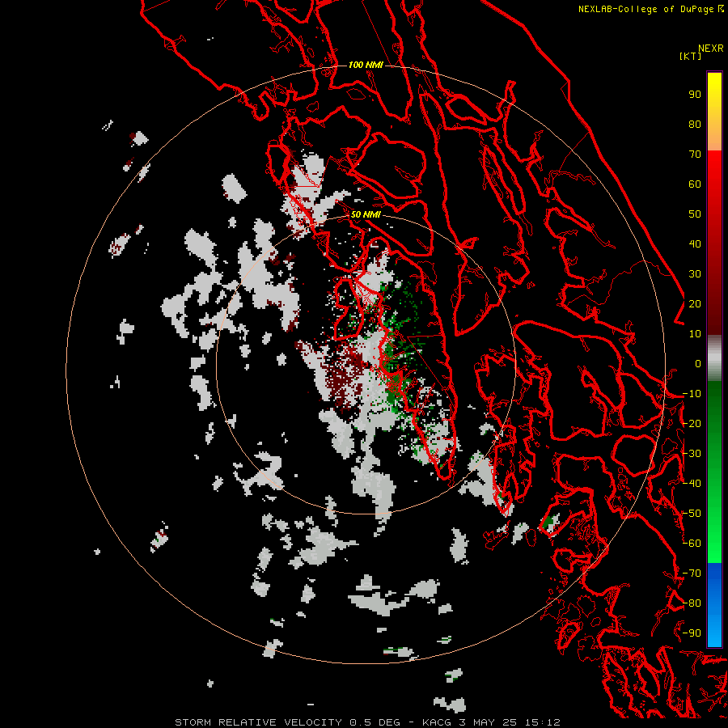Pick the green segment of the velocity color bar
728x728 pixels.
(714, 472)
